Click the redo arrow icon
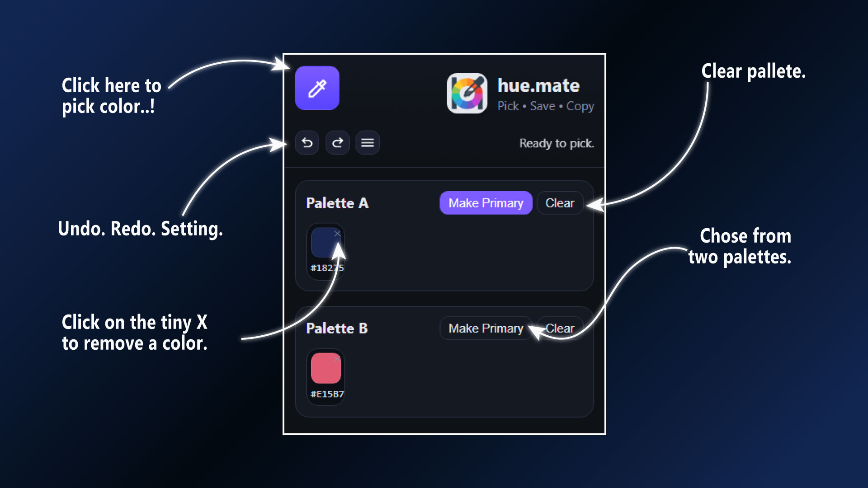 (x=337, y=143)
